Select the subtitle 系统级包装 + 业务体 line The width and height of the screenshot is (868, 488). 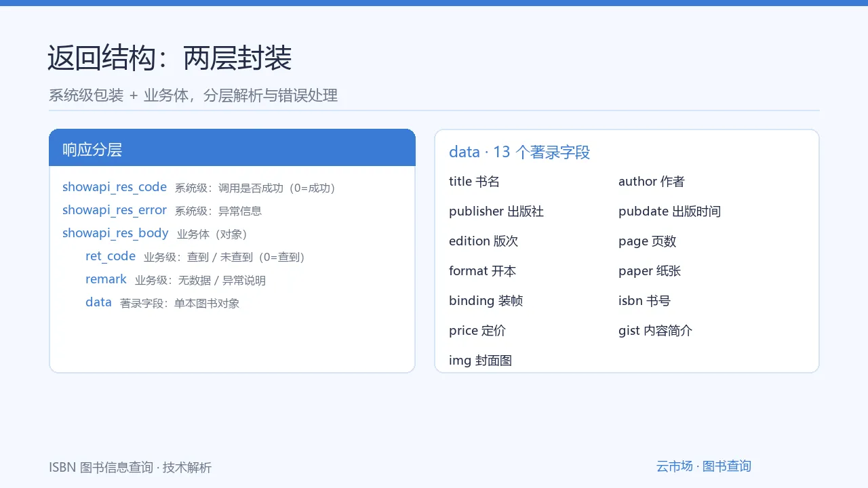click(193, 96)
